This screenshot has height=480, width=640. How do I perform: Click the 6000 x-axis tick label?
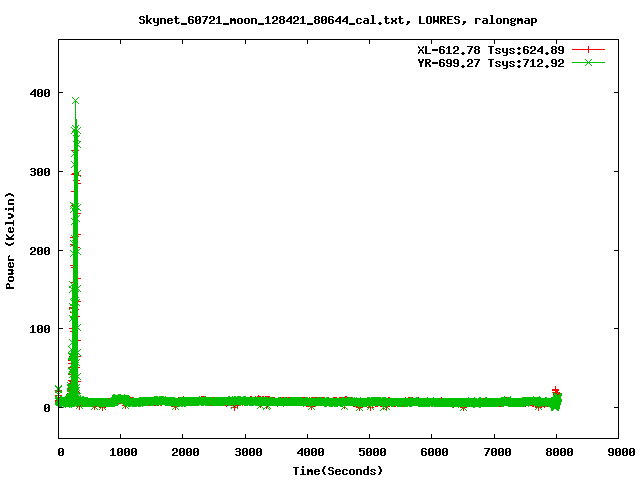coord(434,452)
